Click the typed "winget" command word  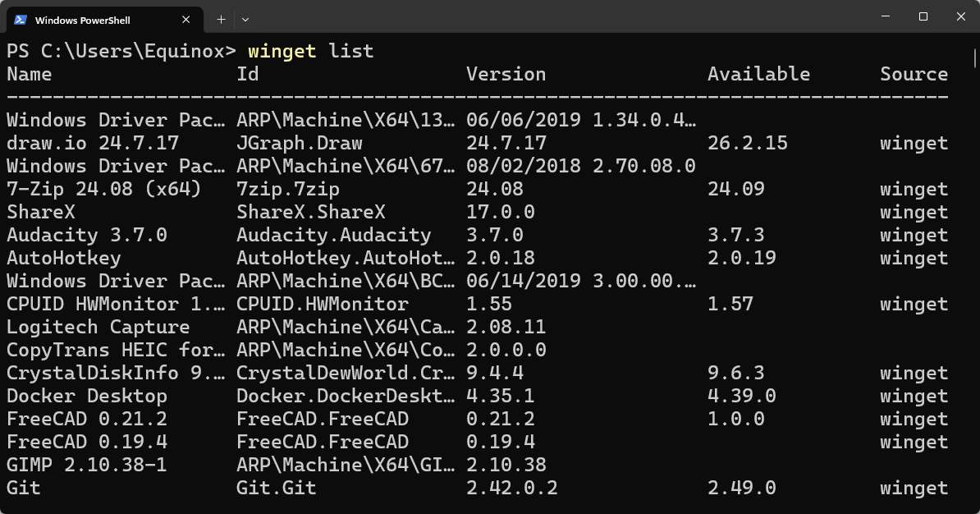282,51
